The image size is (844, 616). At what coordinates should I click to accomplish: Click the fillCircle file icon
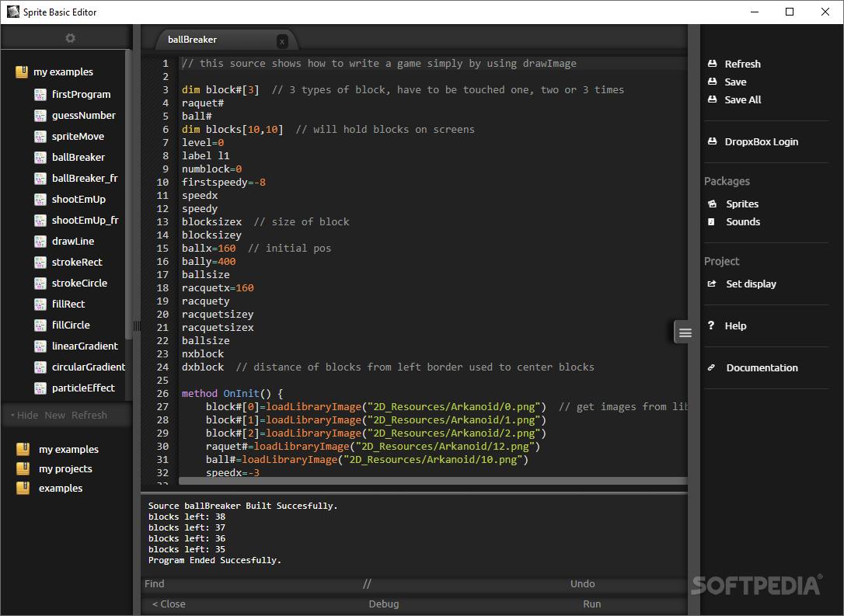point(40,325)
